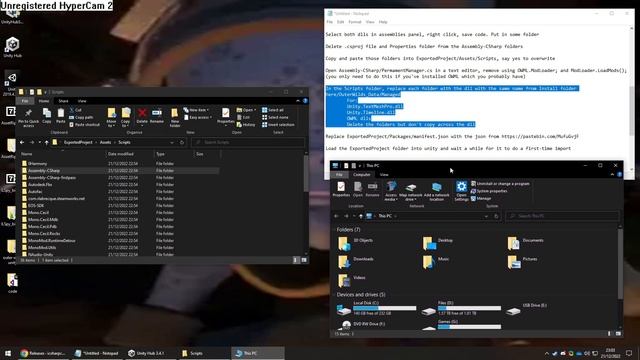Go back in Scripts window navigation

(22, 142)
